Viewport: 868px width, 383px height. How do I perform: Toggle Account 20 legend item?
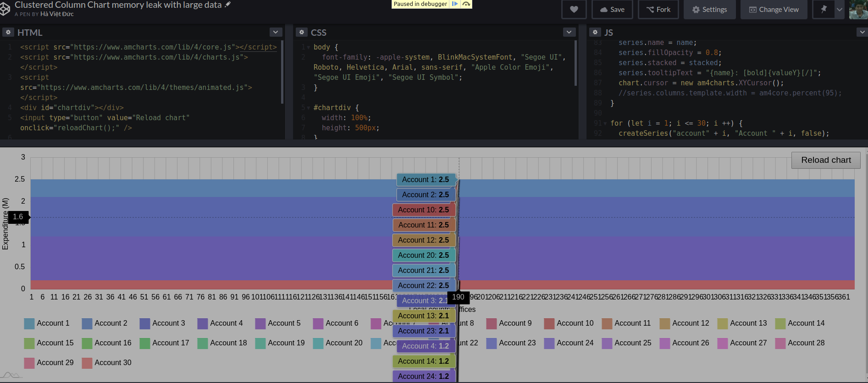click(337, 343)
